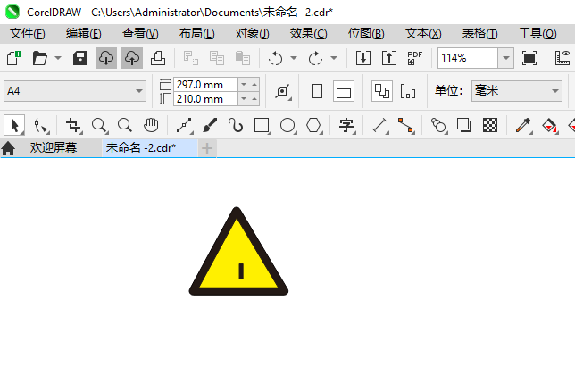Click the auto-fit page icon
Viewport: 575px width, 392px height.
283,91
